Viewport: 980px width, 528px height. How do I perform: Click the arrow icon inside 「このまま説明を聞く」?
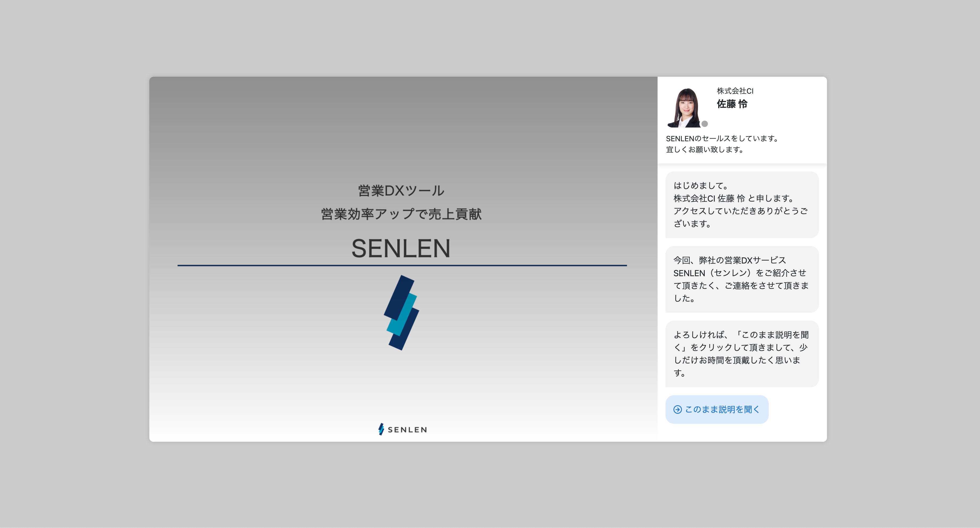[x=677, y=409]
